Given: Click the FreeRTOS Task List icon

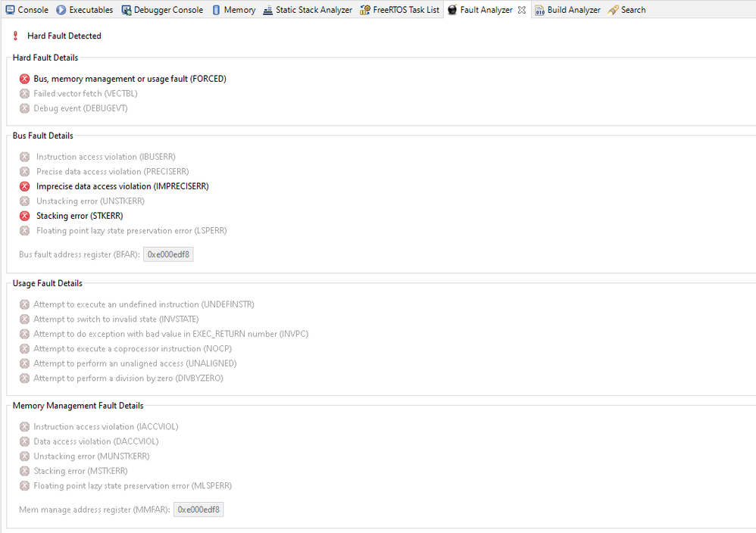Looking at the screenshot, I should pyautogui.click(x=365, y=10).
